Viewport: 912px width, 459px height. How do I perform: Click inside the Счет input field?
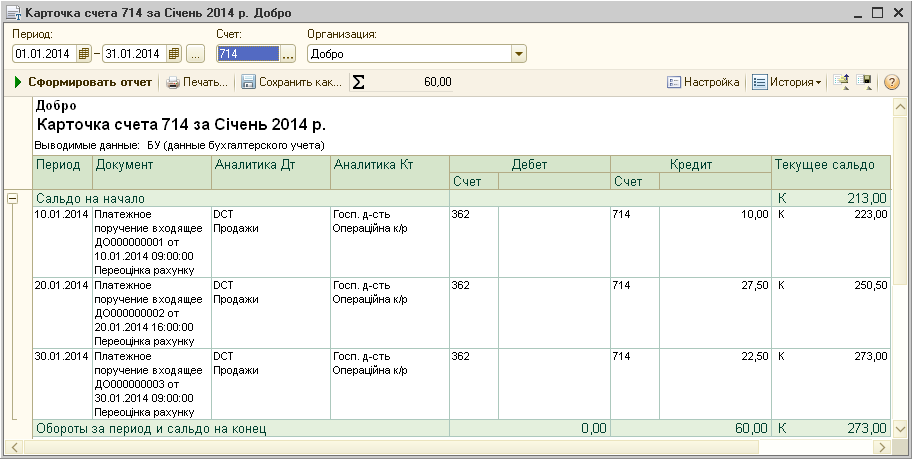[246, 54]
